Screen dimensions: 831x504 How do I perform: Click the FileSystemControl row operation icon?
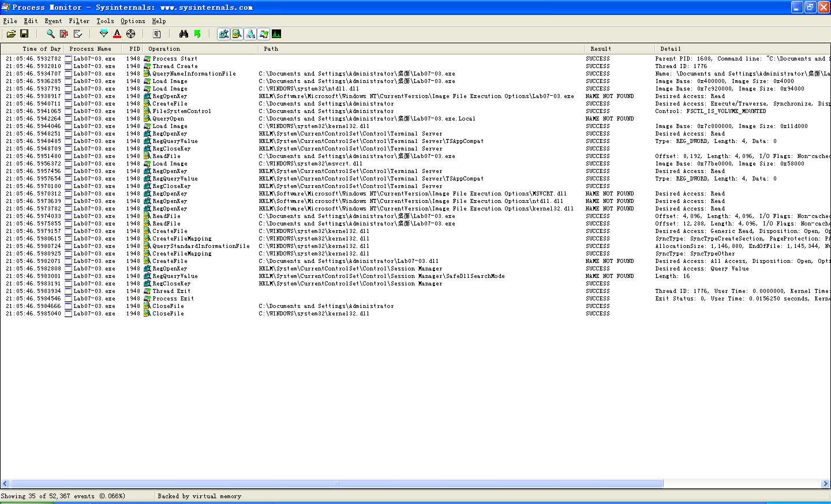click(x=147, y=111)
